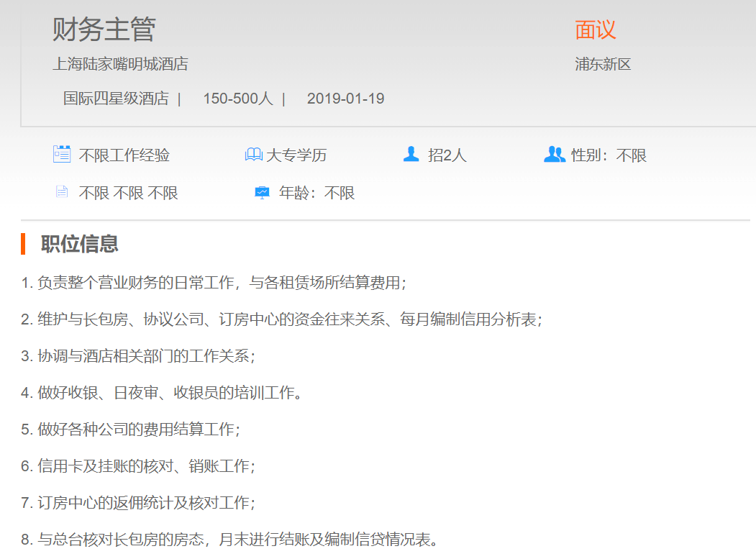Click the calendar icon beside 不限工作经验

click(62, 154)
